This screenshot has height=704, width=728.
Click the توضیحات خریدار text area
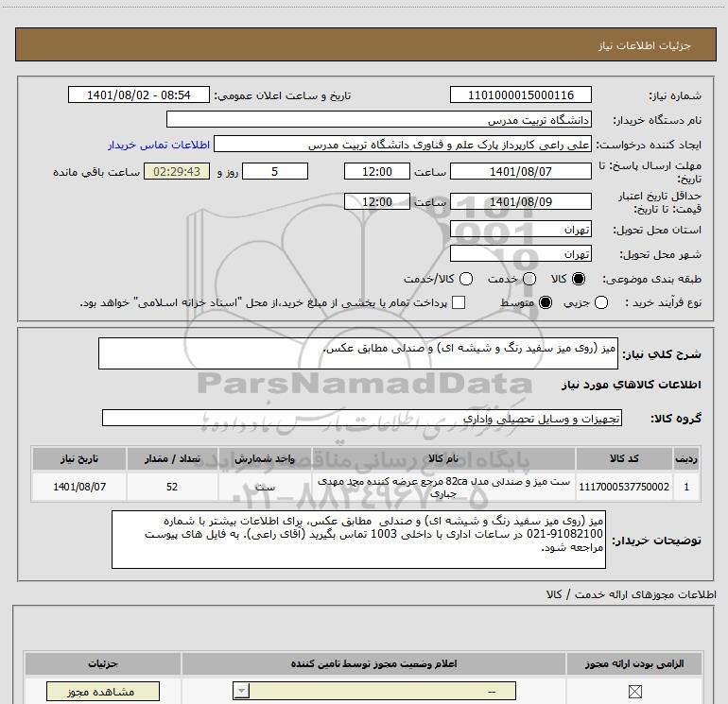pos(358,540)
